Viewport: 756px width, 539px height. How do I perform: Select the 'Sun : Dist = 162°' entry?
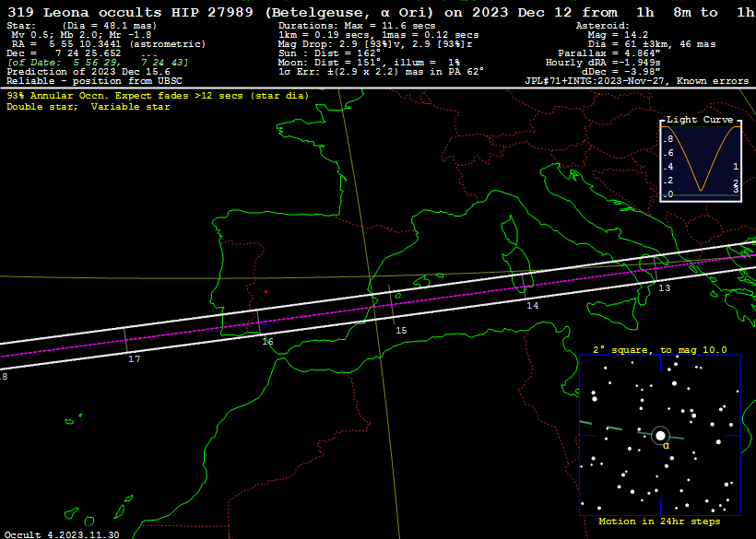[x=329, y=53]
